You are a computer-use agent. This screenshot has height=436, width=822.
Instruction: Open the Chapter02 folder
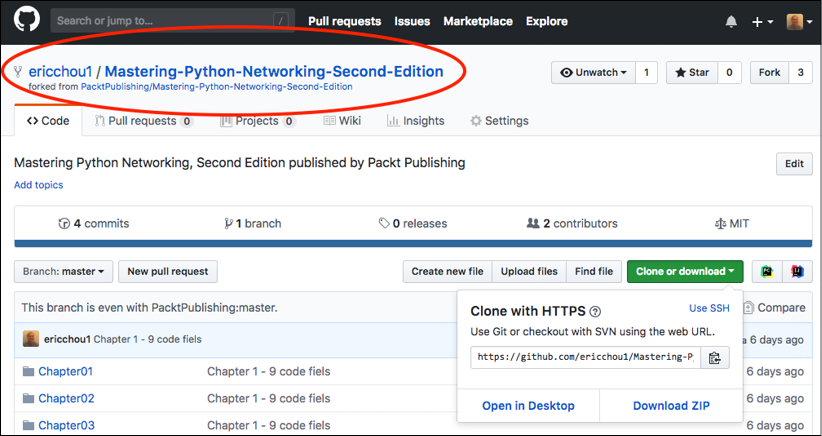[x=67, y=398]
